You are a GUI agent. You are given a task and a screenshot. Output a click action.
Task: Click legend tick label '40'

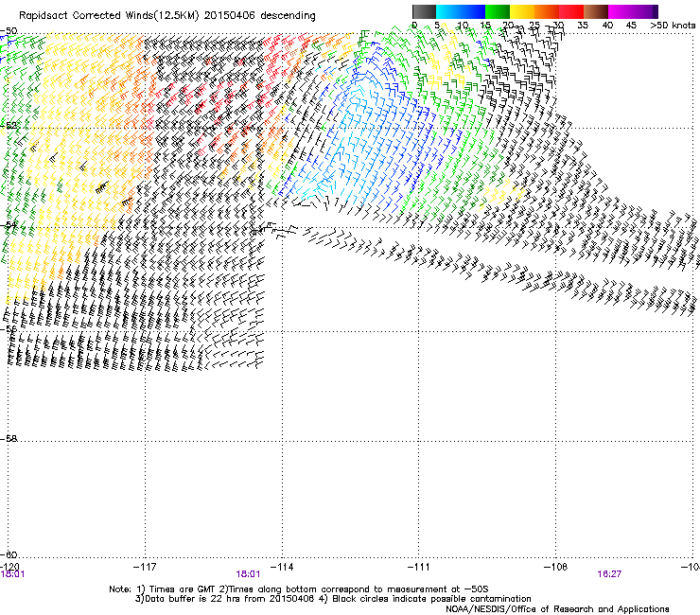pyautogui.click(x=607, y=26)
